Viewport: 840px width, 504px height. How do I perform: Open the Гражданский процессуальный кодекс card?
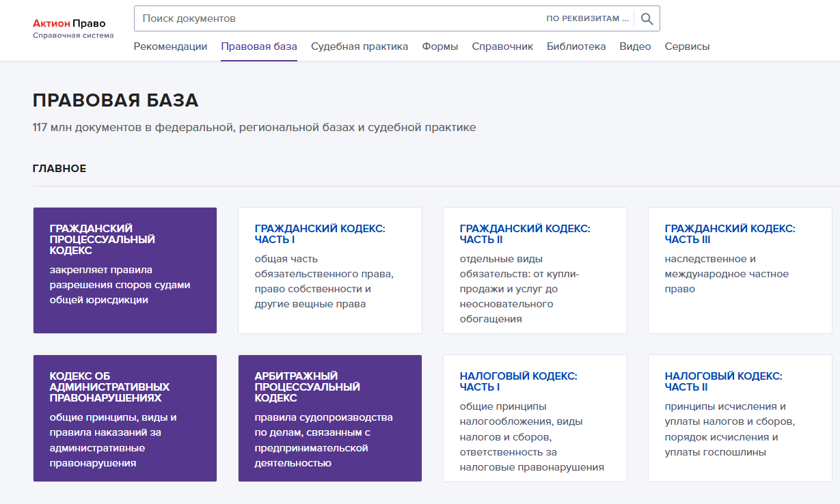(x=125, y=270)
